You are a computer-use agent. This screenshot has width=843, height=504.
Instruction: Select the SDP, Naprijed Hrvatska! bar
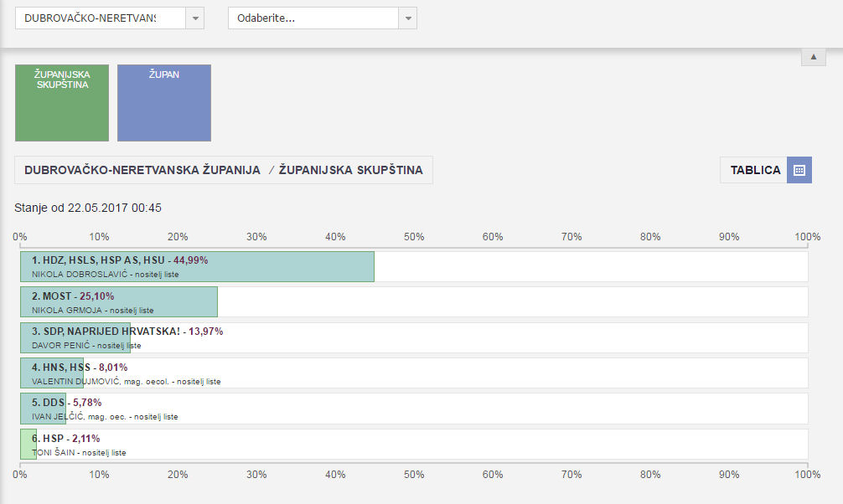pos(75,337)
